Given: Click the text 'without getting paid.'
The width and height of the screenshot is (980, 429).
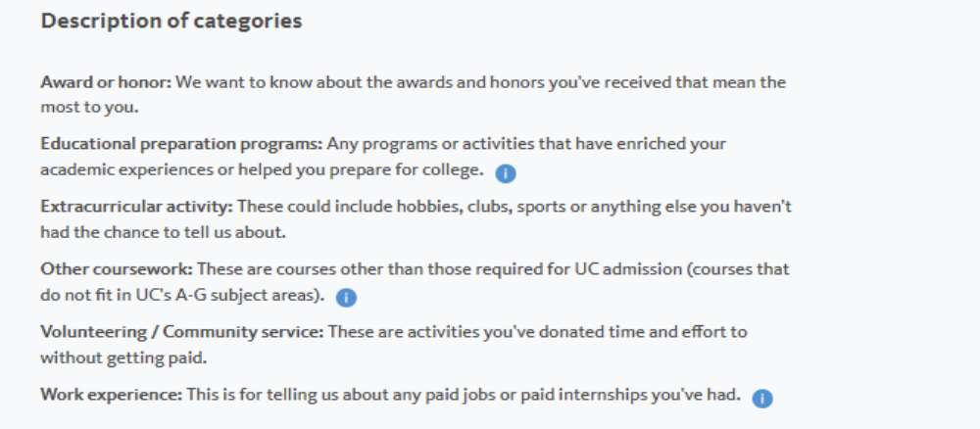Looking at the screenshot, I should (123, 357).
